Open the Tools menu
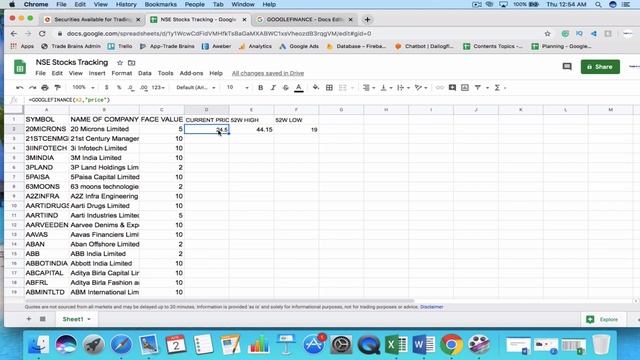 click(165, 73)
